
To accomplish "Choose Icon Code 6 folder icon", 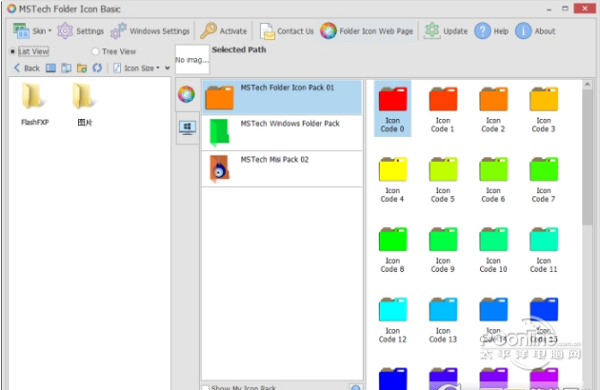I will pyautogui.click(x=493, y=179).
